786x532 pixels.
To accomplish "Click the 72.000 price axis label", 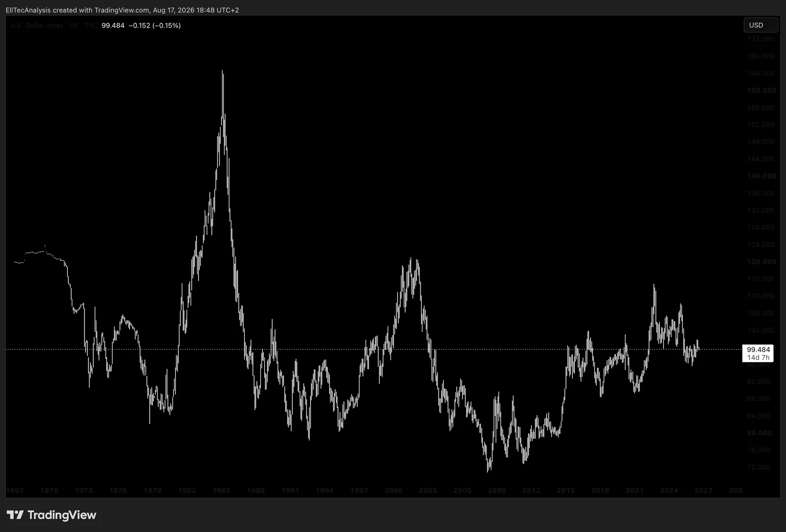I will 758,467.
